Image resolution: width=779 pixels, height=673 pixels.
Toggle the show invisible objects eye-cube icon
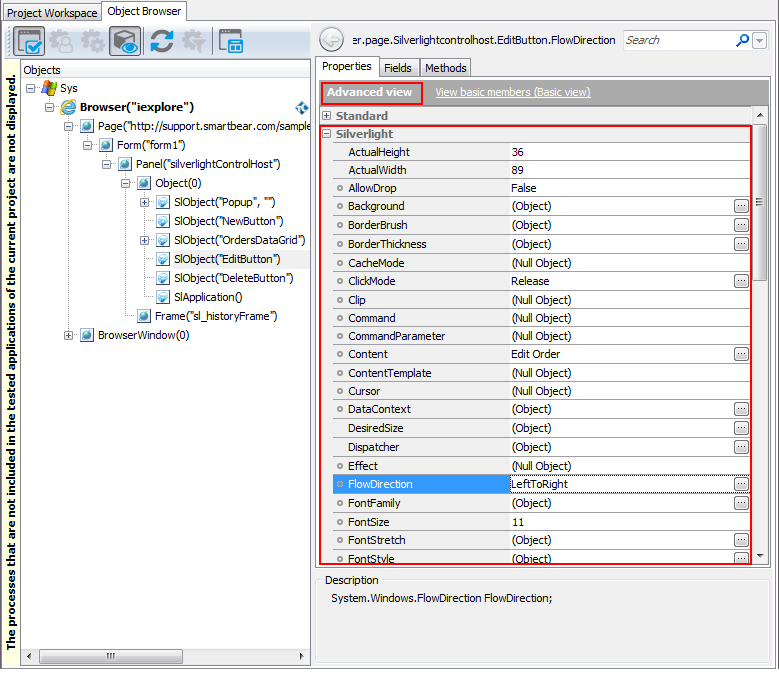pos(125,41)
